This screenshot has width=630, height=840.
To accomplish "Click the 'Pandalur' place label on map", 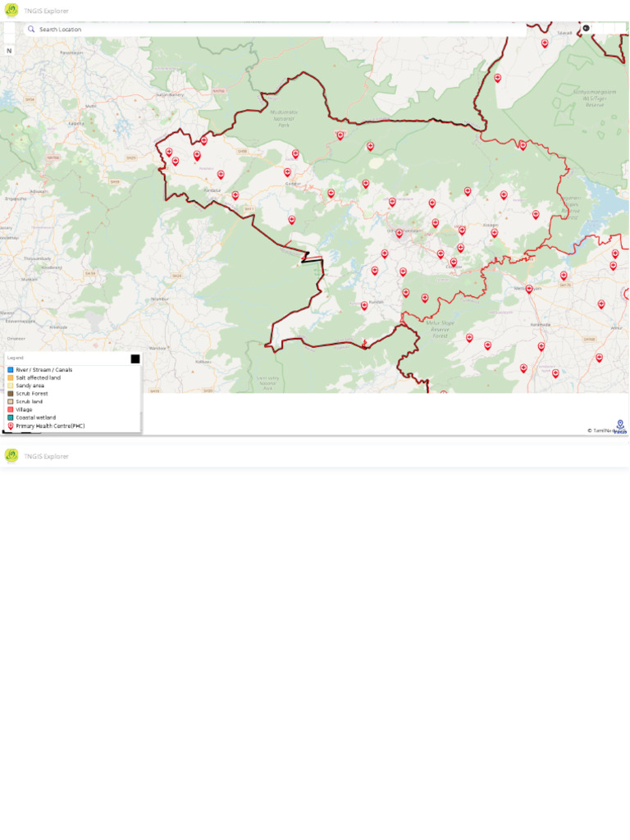I will click(x=212, y=190).
